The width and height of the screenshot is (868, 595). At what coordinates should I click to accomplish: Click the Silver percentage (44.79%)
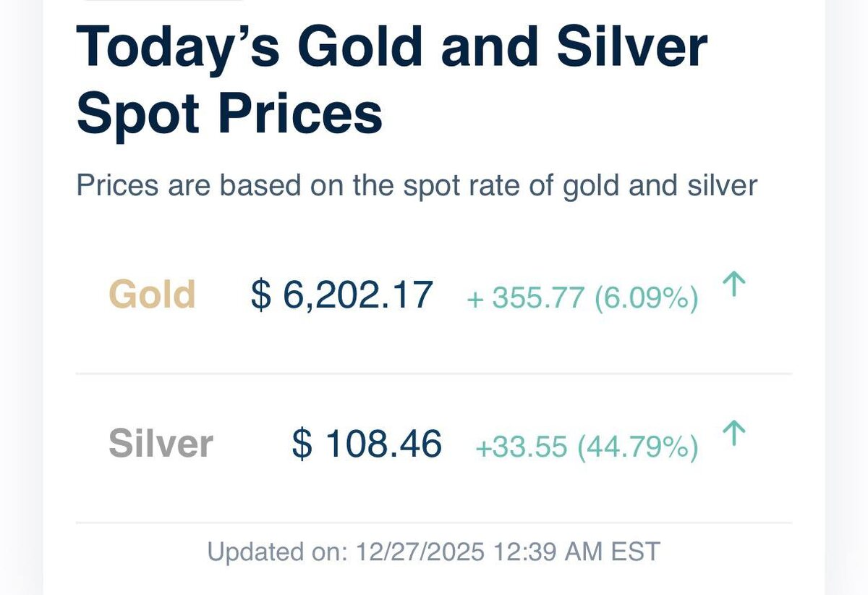tap(638, 447)
